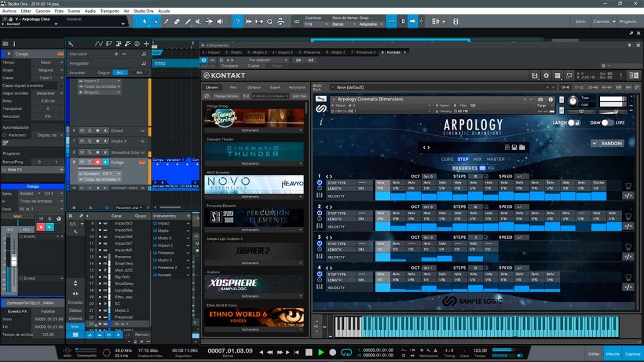Click the Kontakt panic exclamation icon
The image size is (644, 362).
pyautogui.click(x=621, y=75)
